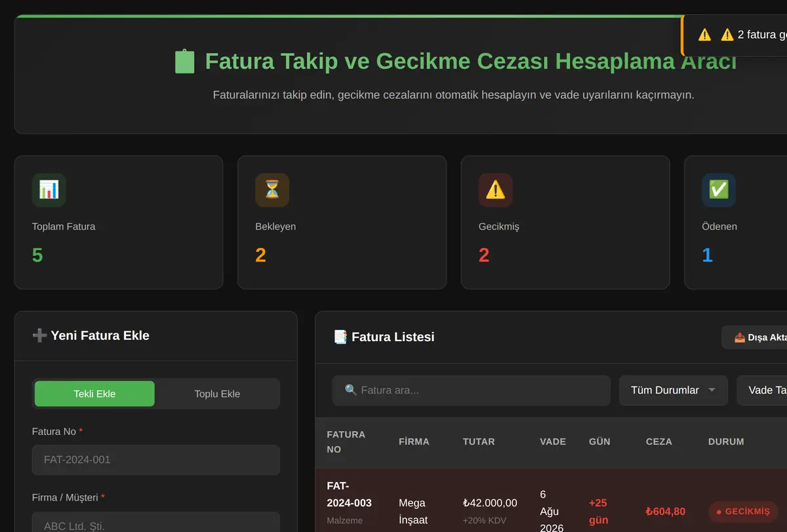Click the warning icon on Gecikmiş card

[x=496, y=190]
